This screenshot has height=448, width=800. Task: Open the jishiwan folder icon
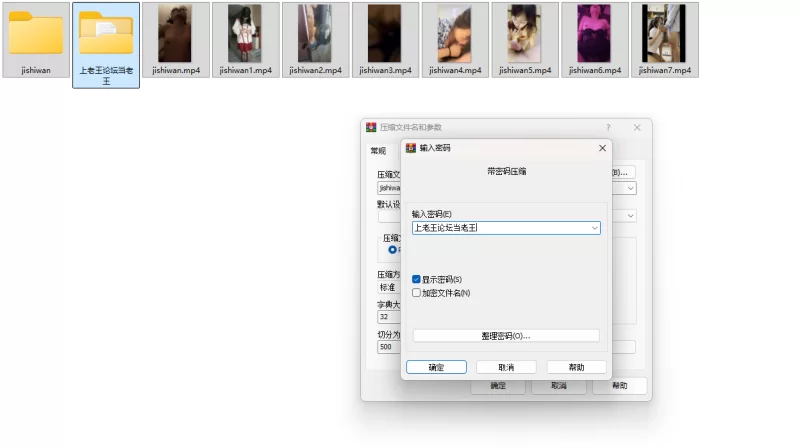tap(36, 33)
